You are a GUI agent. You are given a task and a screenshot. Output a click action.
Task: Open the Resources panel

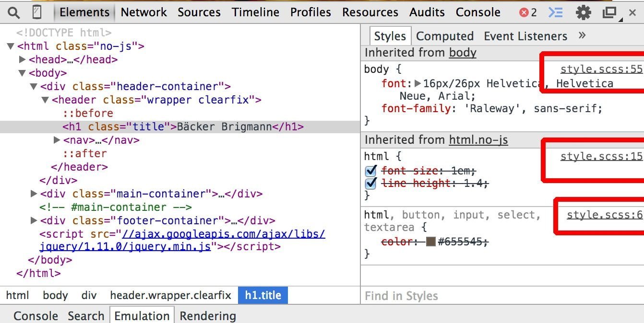pyautogui.click(x=370, y=12)
